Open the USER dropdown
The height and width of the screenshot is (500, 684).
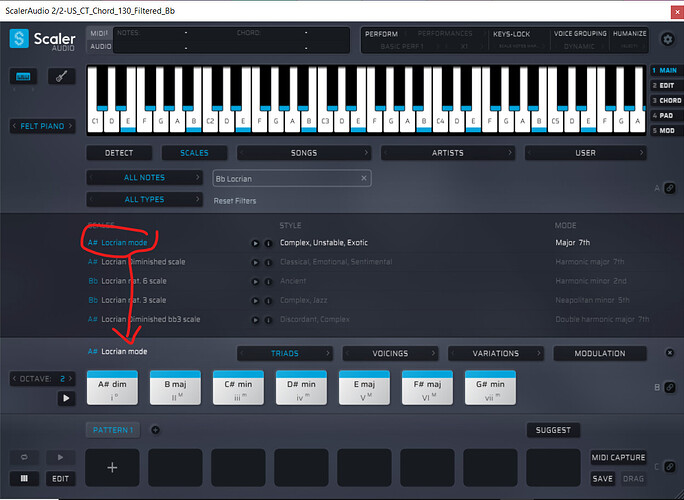[585, 153]
